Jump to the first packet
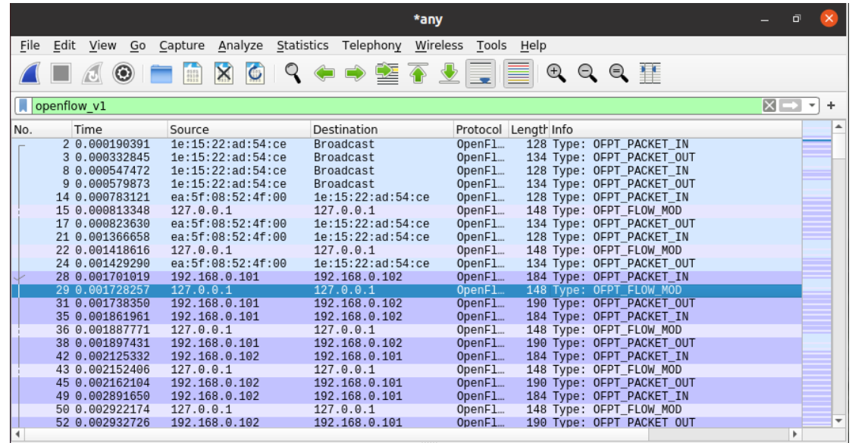This screenshot has height=443, width=868. click(x=418, y=73)
